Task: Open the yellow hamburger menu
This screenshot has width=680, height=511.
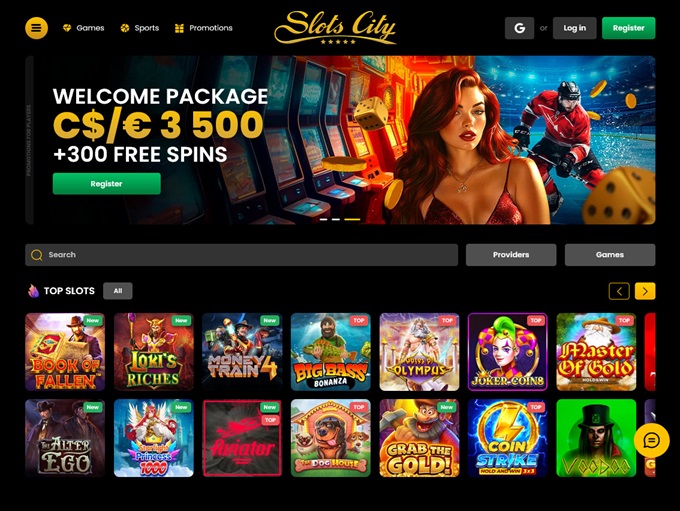Action: (36, 28)
